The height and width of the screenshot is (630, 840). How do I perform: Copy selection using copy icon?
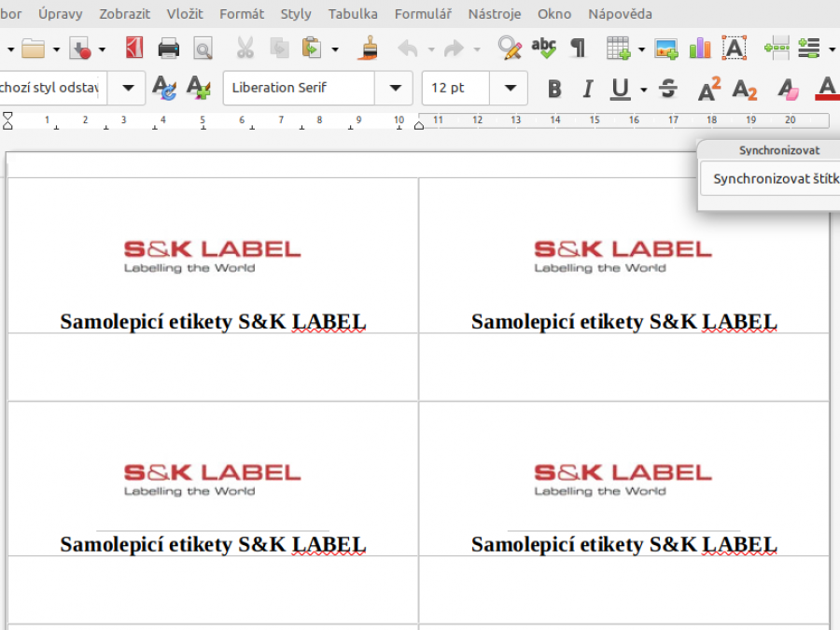click(279, 49)
